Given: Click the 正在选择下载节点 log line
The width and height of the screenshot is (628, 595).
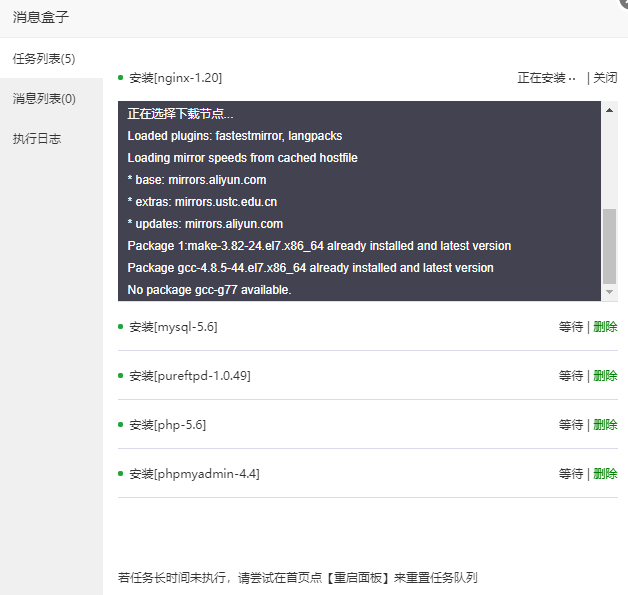Looking at the screenshot, I should click(180, 114).
